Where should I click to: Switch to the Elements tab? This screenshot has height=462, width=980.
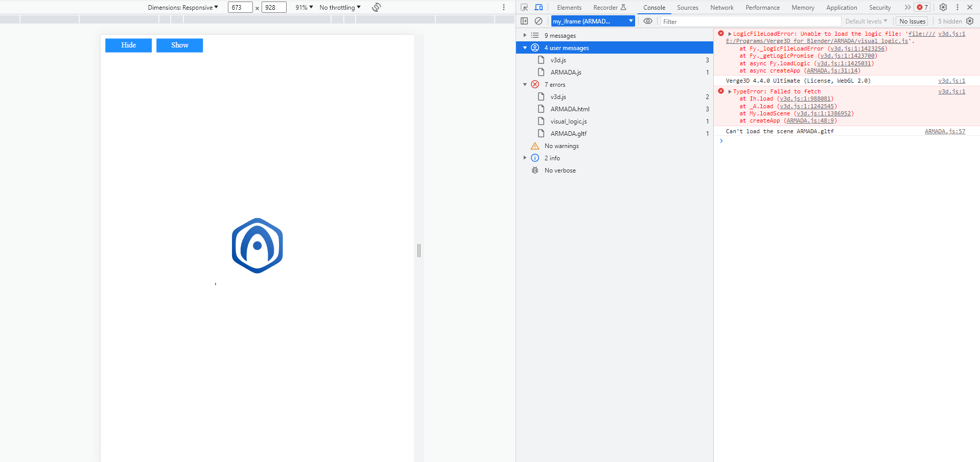(x=569, y=7)
